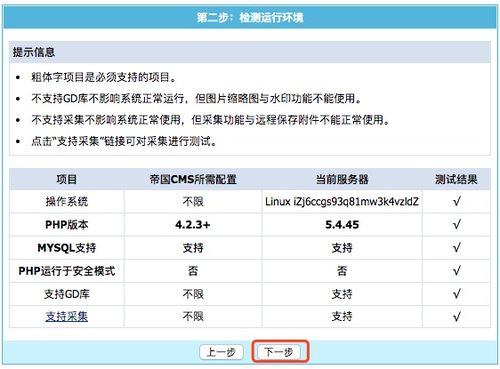This screenshot has height=369, width=500.
Task: Click the hint 点击"支持采集"链接
Action: pyautogui.click(x=124, y=141)
